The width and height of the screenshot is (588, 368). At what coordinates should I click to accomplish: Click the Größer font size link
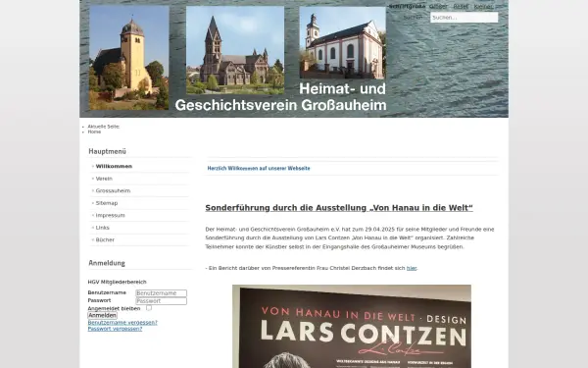(438, 7)
